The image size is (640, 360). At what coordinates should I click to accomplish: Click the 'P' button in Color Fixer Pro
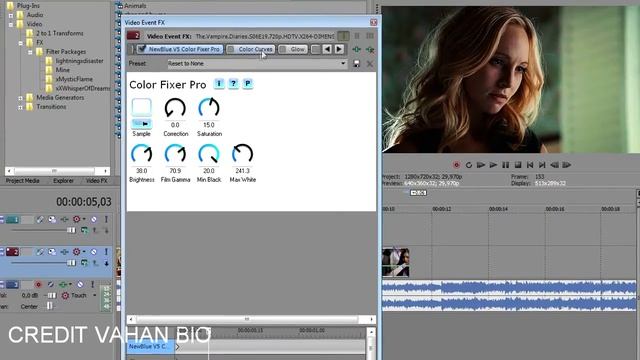247,84
